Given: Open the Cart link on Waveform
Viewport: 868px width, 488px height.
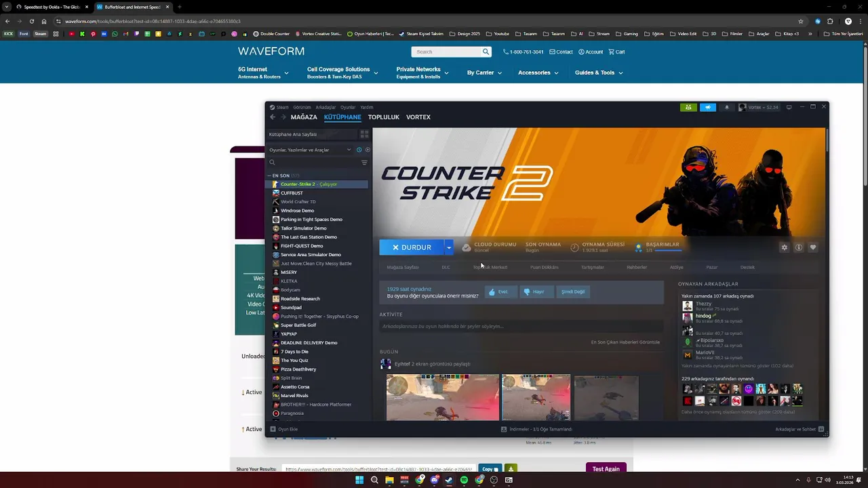Looking at the screenshot, I should [x=616, y=52].
